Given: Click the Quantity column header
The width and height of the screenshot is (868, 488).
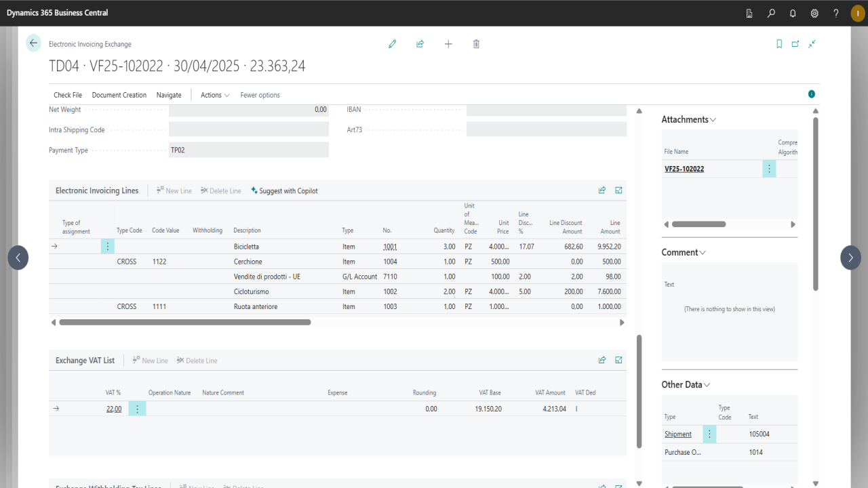Looking at the screenshot, I should point(445,230).
